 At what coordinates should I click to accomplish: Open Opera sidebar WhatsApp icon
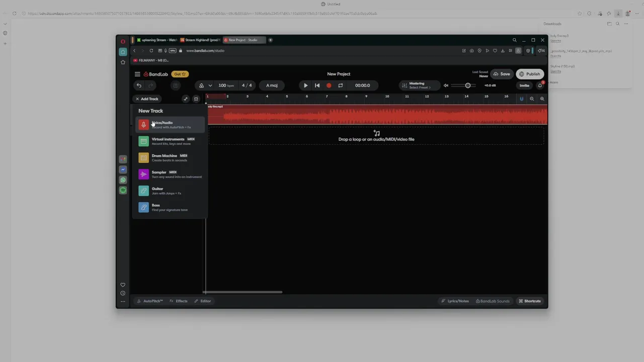tap(123, 180)
